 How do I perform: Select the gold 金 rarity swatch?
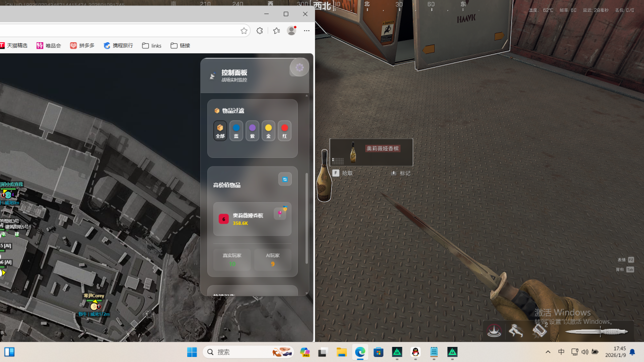click(x=268, y=131)
